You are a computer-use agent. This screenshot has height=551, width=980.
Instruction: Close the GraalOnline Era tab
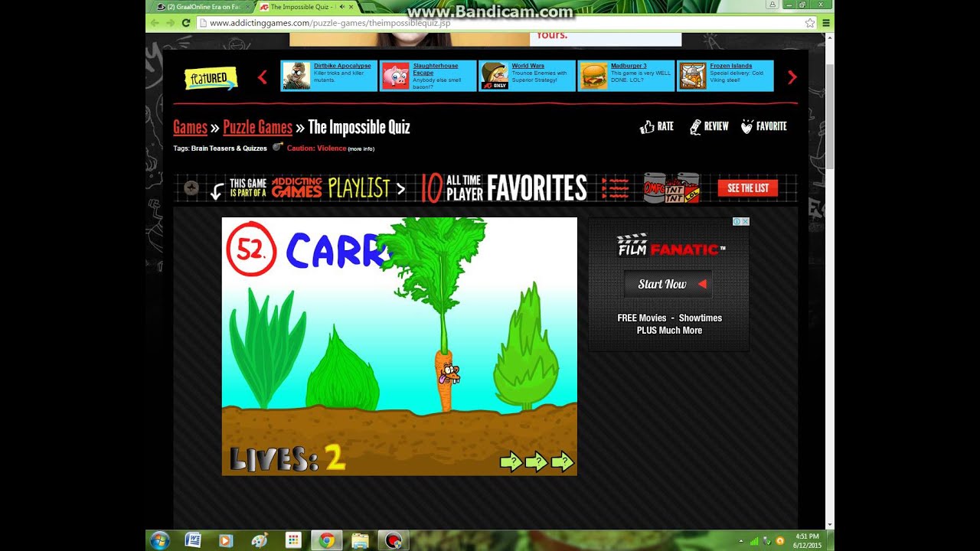(246, 7)
